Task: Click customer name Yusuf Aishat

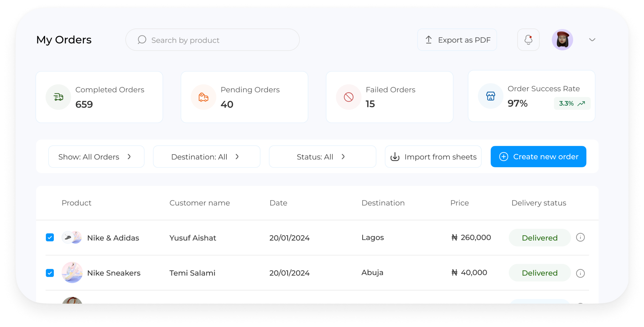Action: [193, 238]
